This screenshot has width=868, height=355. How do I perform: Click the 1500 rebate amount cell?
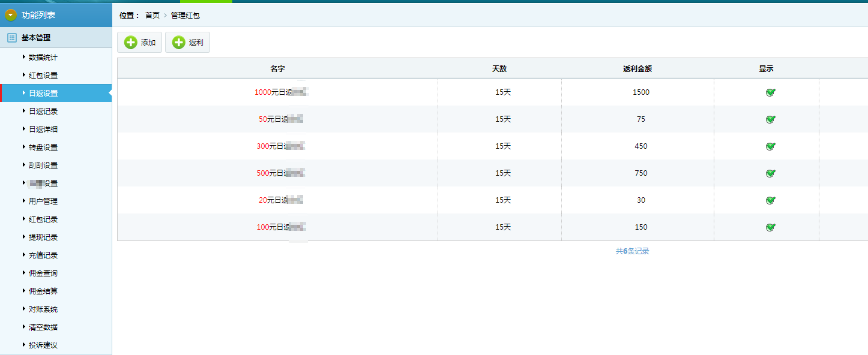pos(641,92)
